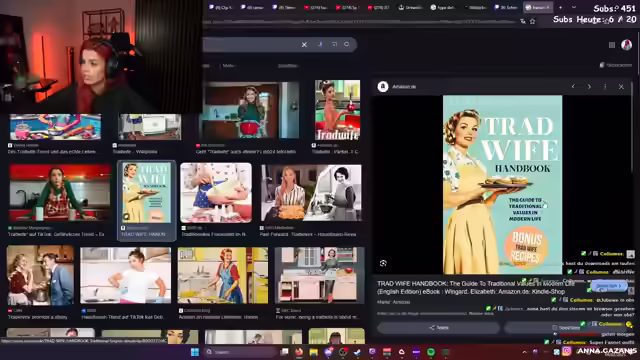Close the image preview panel
Image resolution: width=640 pixels, height=360 pixels.
click(621, 87)
